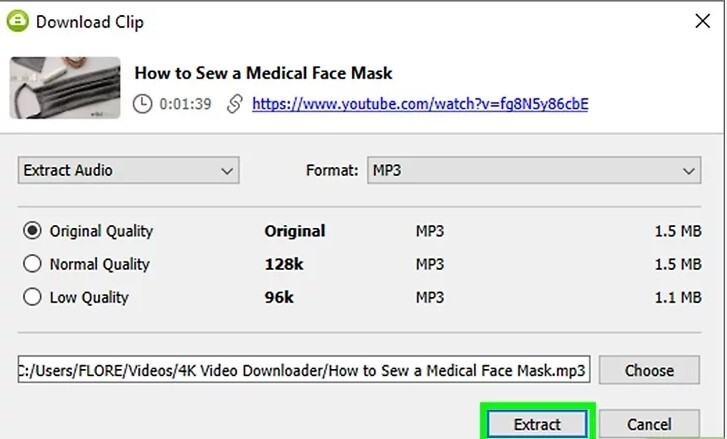Click the Choose folder button

pos(649,370)
